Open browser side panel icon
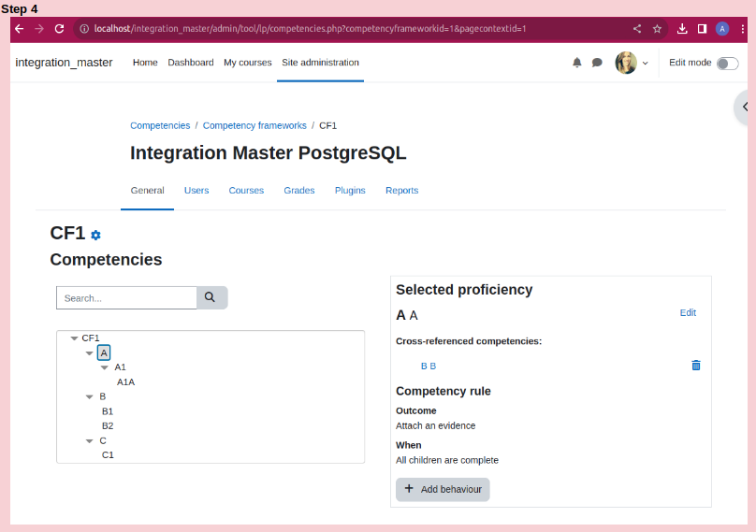This screenshot has height=532, width=756. 702,29
